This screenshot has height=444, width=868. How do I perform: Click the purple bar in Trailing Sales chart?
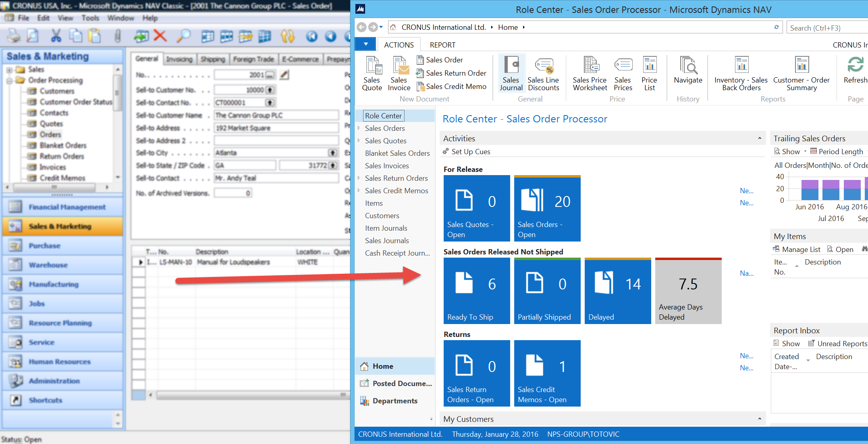coord(810,184)
